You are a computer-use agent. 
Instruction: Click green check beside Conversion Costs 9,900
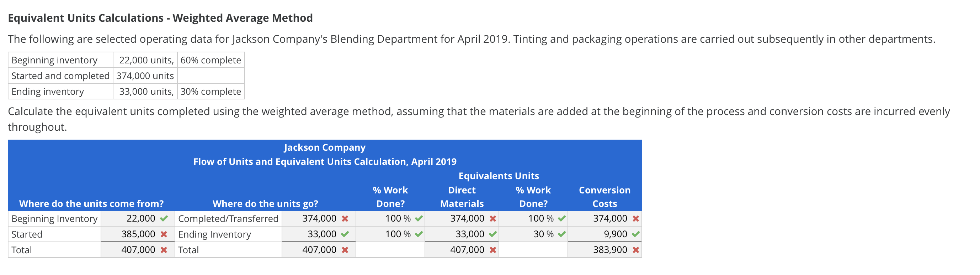(x=636, y=234)
